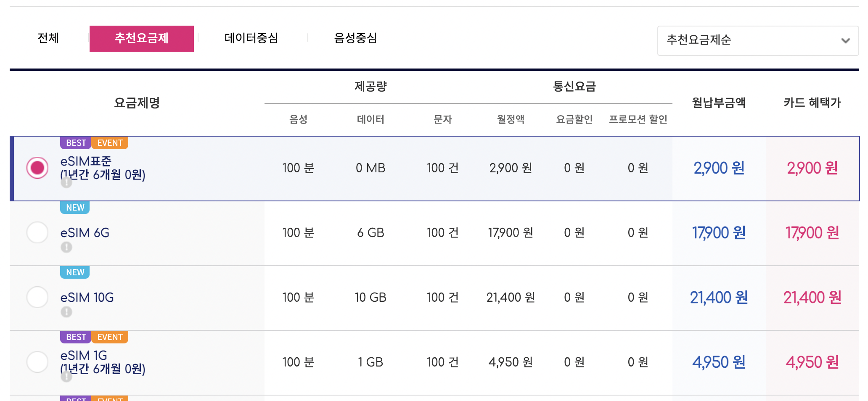The image size is (868, 401).
Task: Click the EVENT badge next to eSIM표준
Action: pyautogui.click(x=109, y=142)
